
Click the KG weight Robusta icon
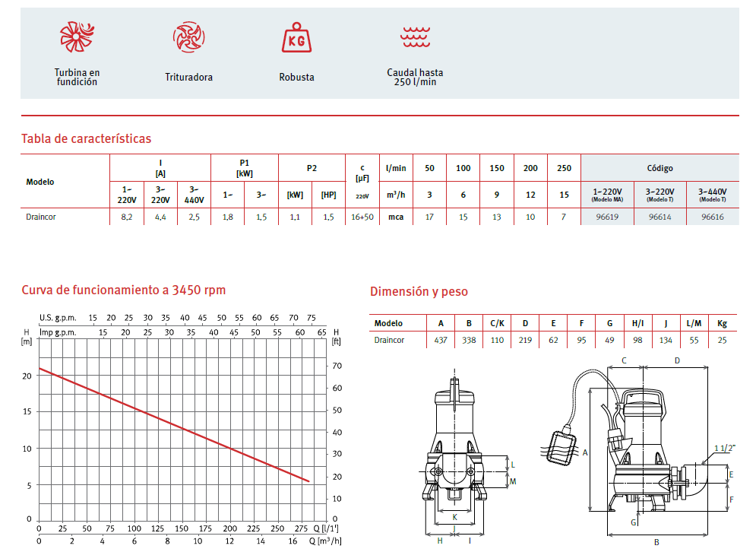coord(296,36)
